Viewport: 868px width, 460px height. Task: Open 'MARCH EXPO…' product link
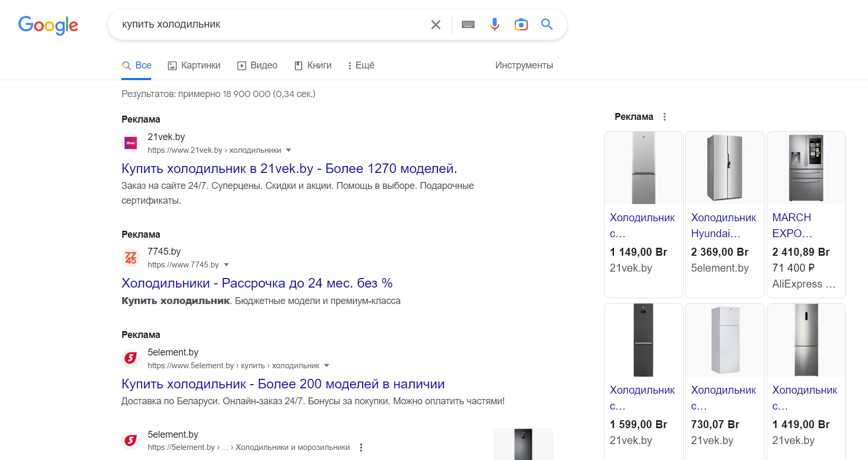coord(792,225)
